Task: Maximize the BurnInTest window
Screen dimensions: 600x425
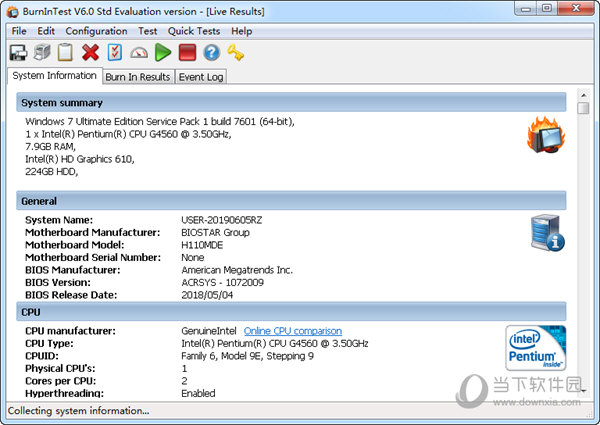Action: 547,9
